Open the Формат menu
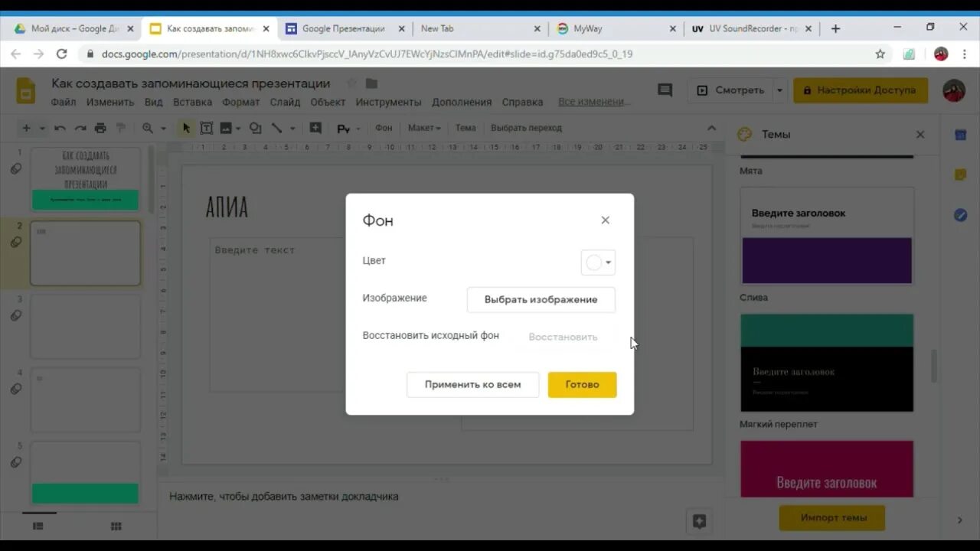This screenshot has height=551, width=980. pos(241,102)
